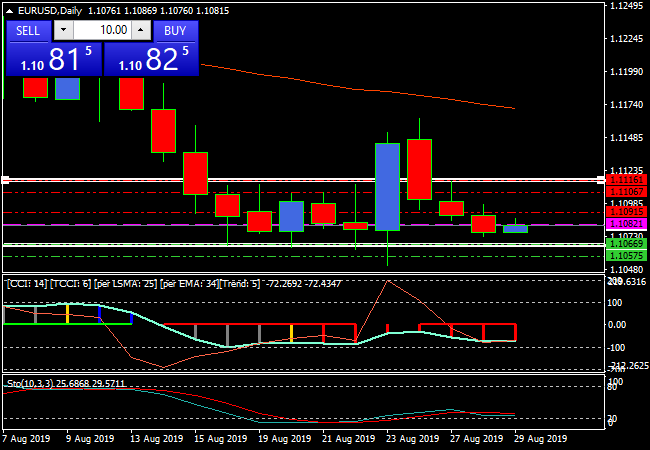The height and width of the screenshot is (450, 650).
Task: Click the lot volume field showing 10.00
Action: (x=102, y=30)
